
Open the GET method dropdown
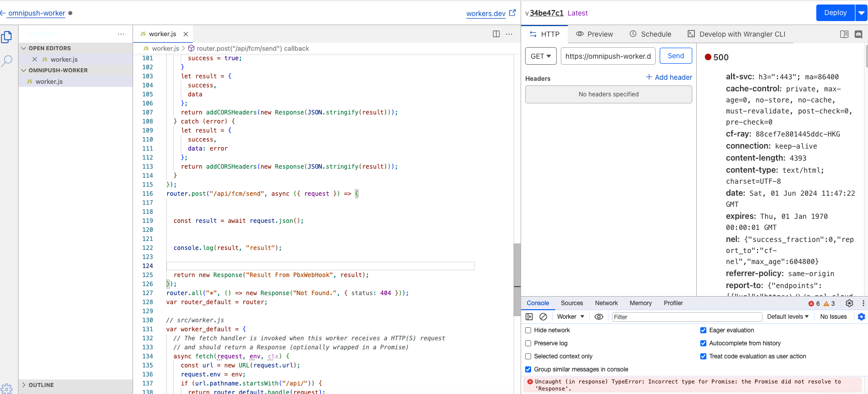541,56
